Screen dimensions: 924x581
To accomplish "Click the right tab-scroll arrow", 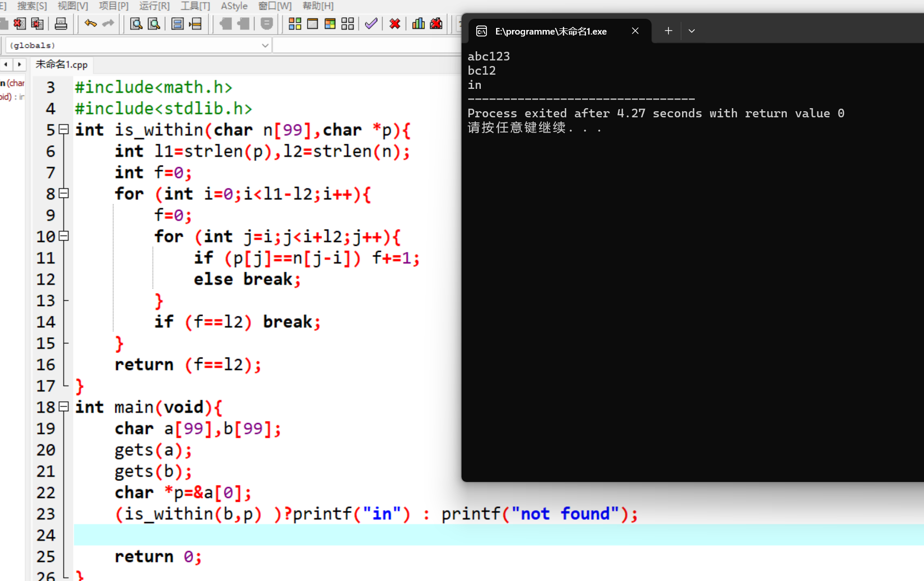I will (19, 64).
